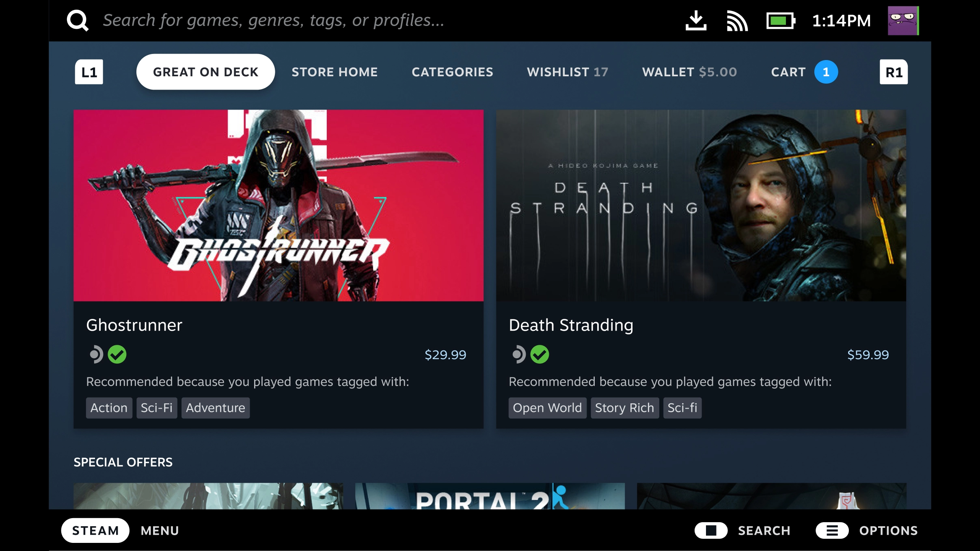Image resolution: width=980 pixels, height=551 pixels.
Task: Click Death Stranding's green Verified checkmark
Action: point(540,354)
